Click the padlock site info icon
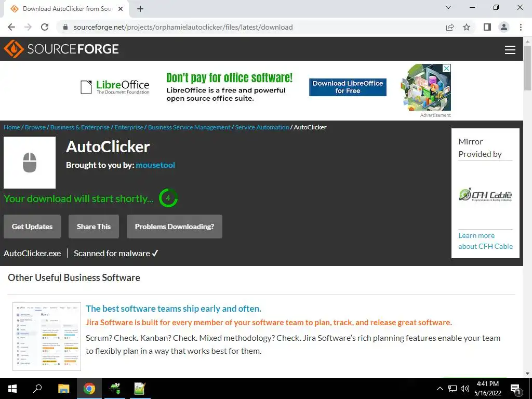Image resolution: width=532 pixels, height=399 pixels. tap(66, 27)
